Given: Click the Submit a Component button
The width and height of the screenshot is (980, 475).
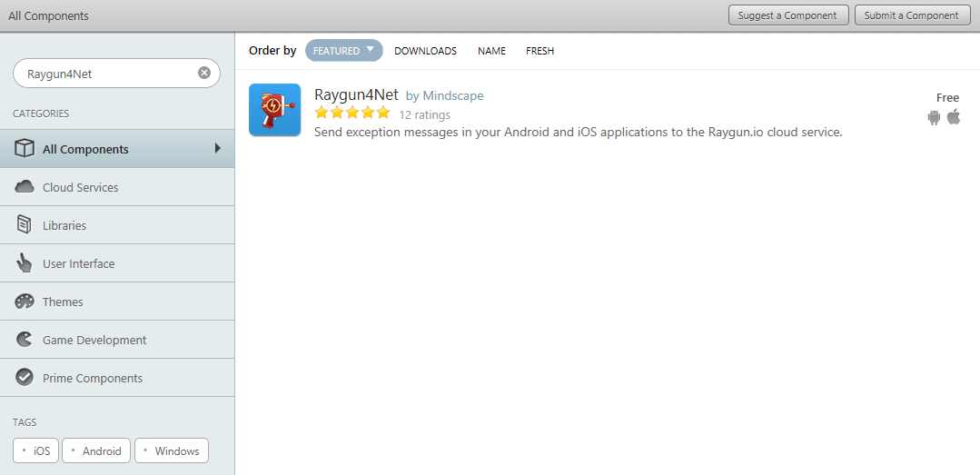Looking at the screenshot, I should click(913, 15).
